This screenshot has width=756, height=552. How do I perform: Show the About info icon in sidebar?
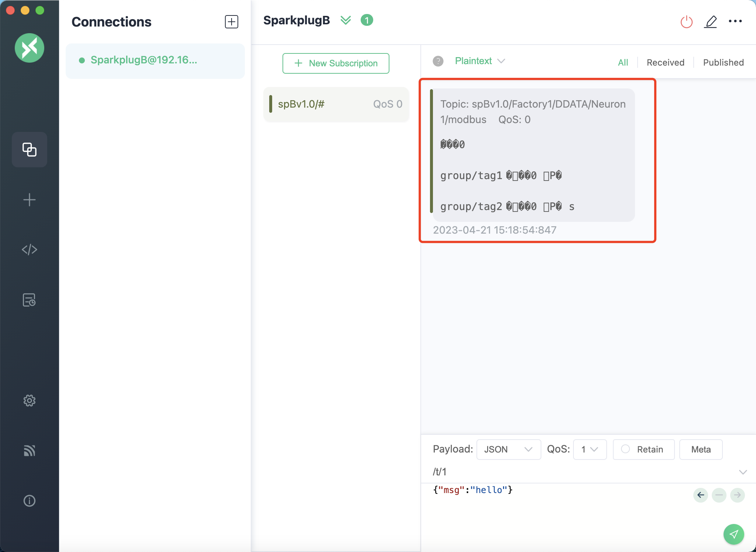pos(30,500)
